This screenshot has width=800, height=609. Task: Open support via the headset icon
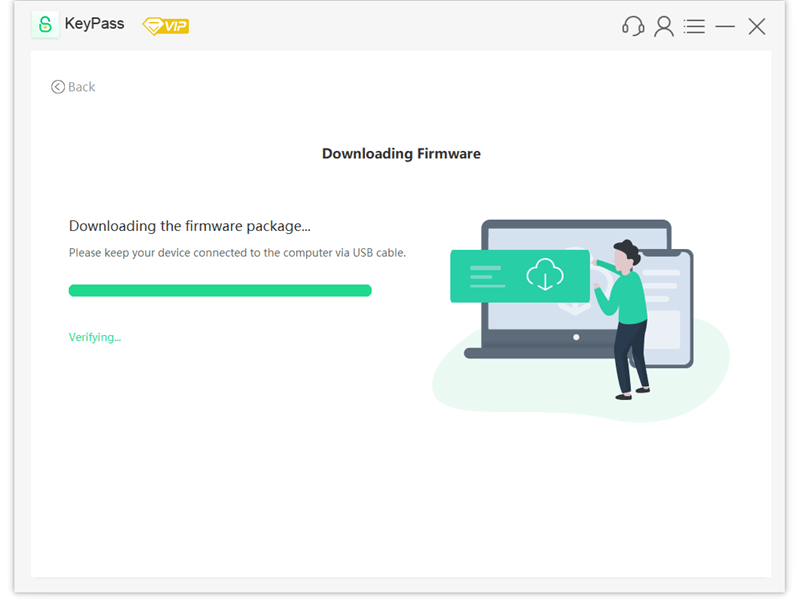click(633, 27)
